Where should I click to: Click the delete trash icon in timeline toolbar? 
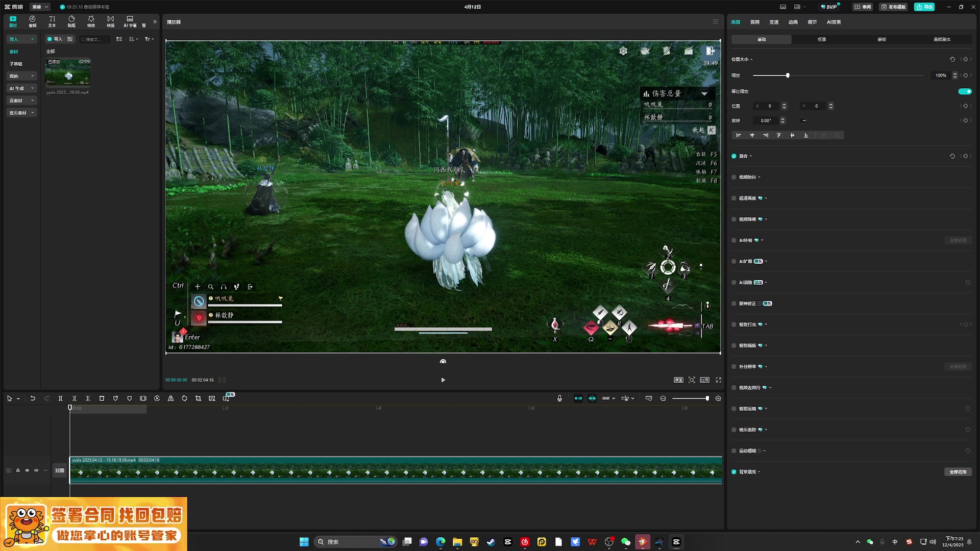click(102, 398)
